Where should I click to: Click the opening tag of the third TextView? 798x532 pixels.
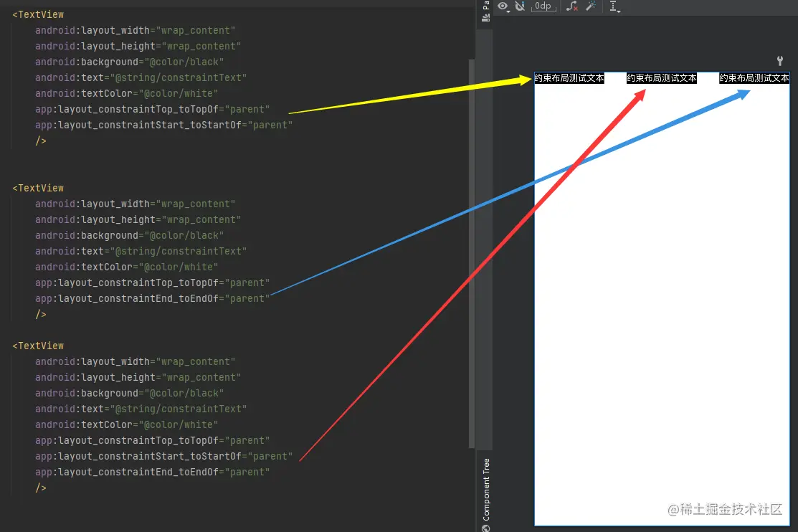coord(38,346)
